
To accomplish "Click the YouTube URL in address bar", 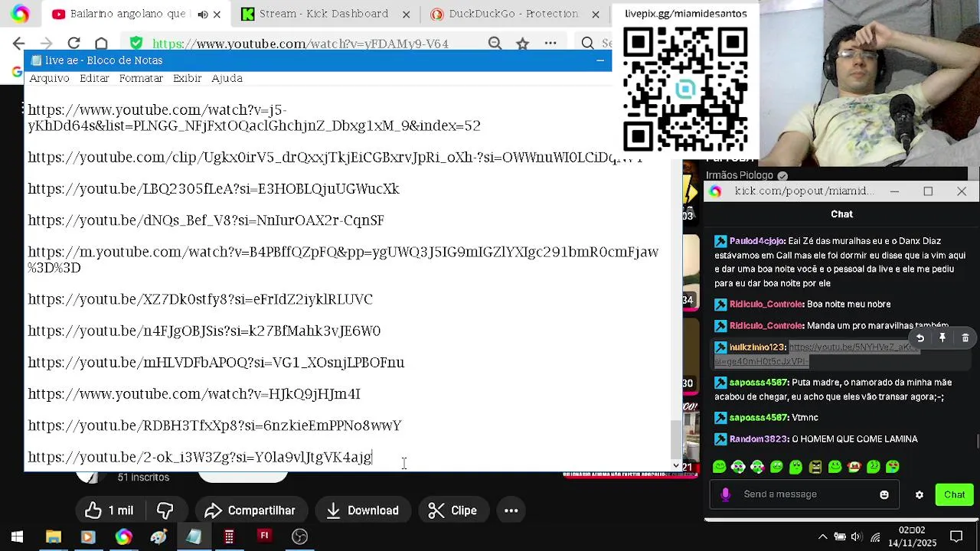I will tap(300, 44).
